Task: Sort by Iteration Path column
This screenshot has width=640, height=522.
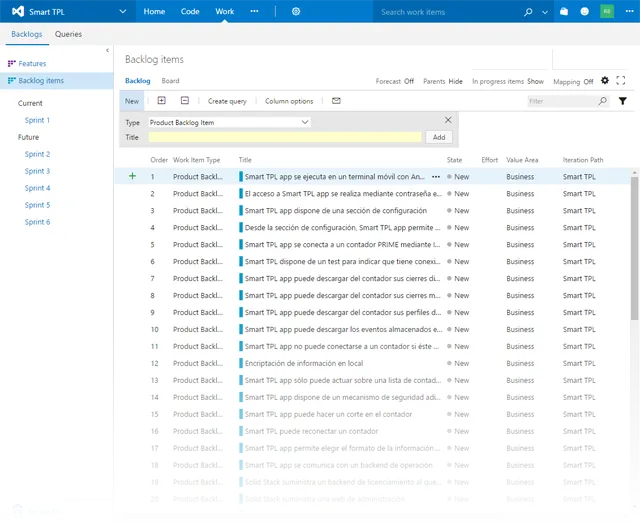Action: point(583,160)
